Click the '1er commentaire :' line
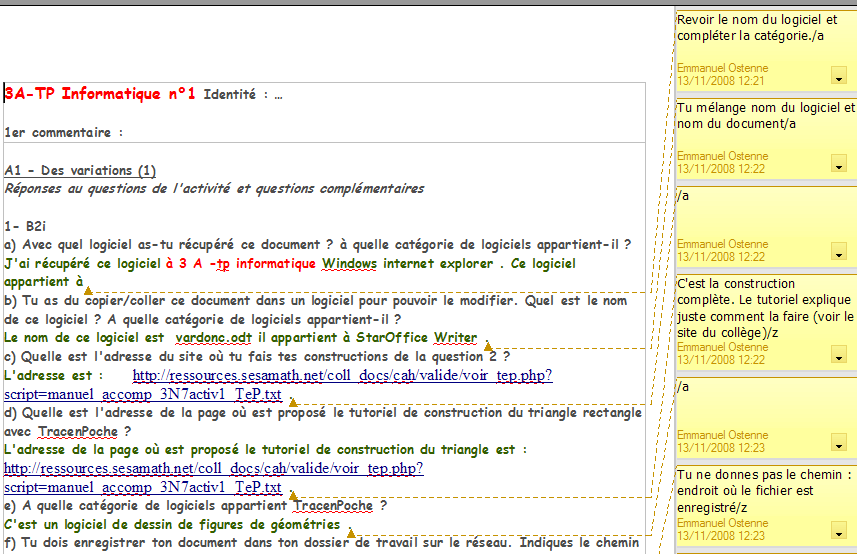860x554 pixels. (64, 133)
